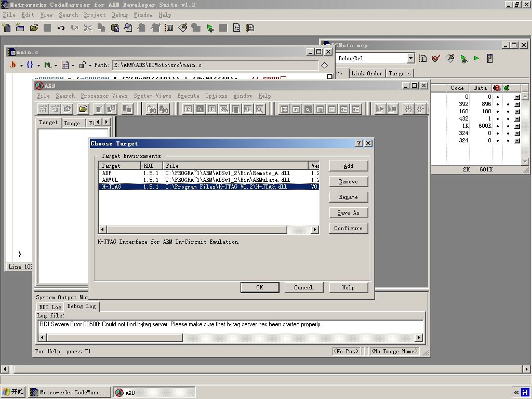532x399 pixels.
Task: Click the Remove button in Choose Target dialog
Action: pyautogui.click(x=349, y=181)
